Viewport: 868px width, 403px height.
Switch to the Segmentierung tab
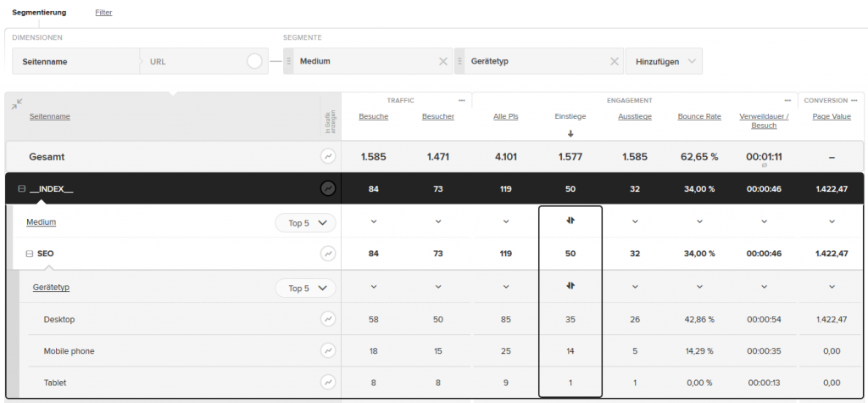click(39, 12)
